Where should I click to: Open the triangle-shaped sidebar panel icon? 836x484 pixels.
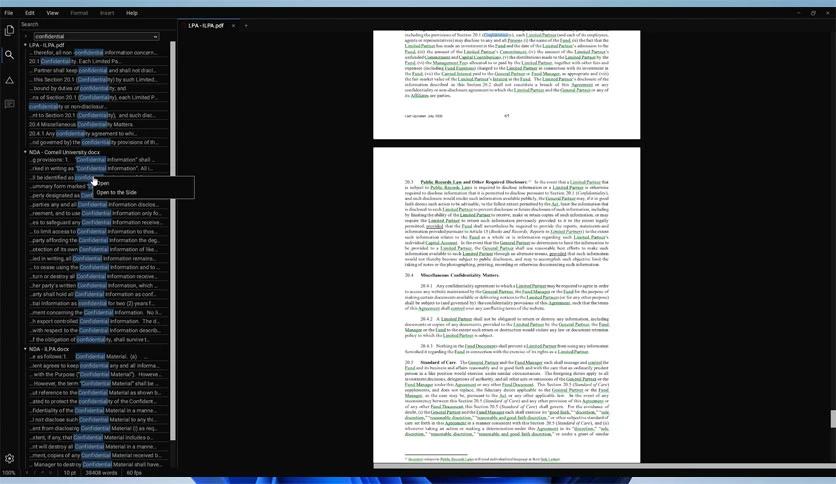tap(9, 80)
